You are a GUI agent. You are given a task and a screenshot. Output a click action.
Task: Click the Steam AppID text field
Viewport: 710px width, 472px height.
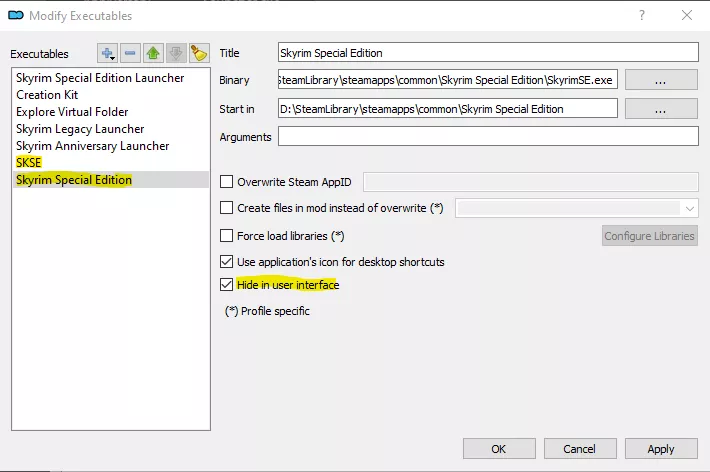pyautogui.click(x=531, y=182)
